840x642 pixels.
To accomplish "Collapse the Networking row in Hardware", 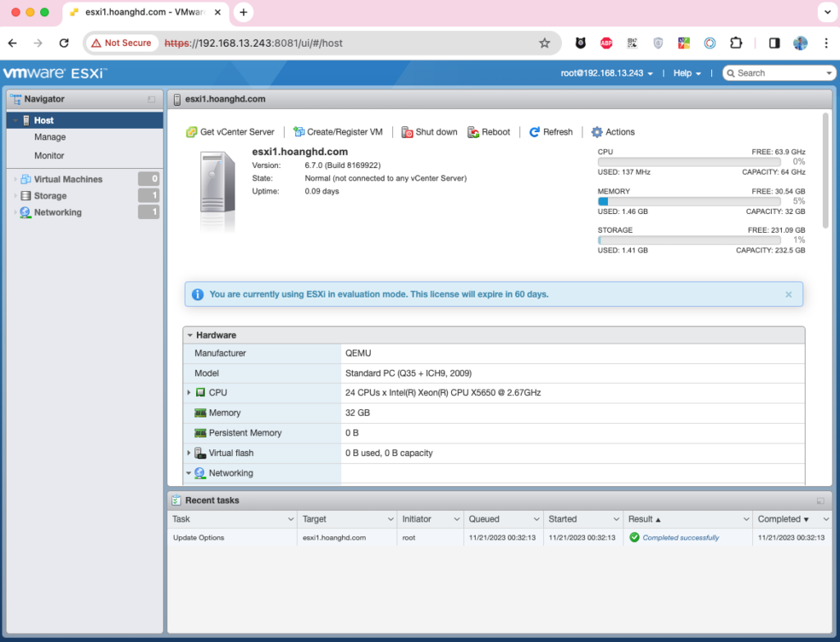I will point(189,473).
